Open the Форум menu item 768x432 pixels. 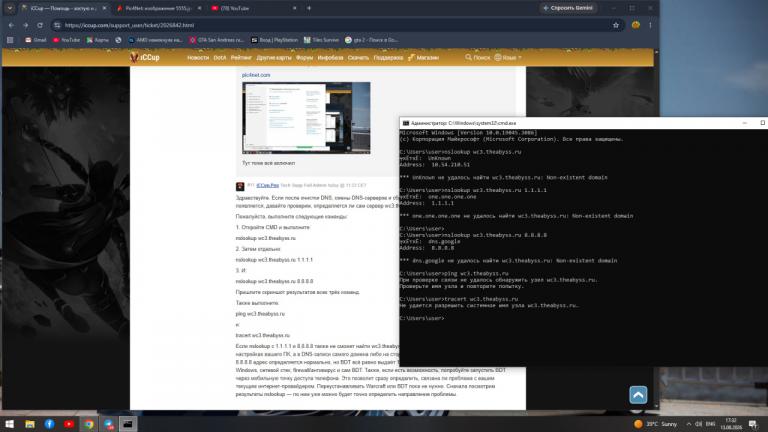304,58
